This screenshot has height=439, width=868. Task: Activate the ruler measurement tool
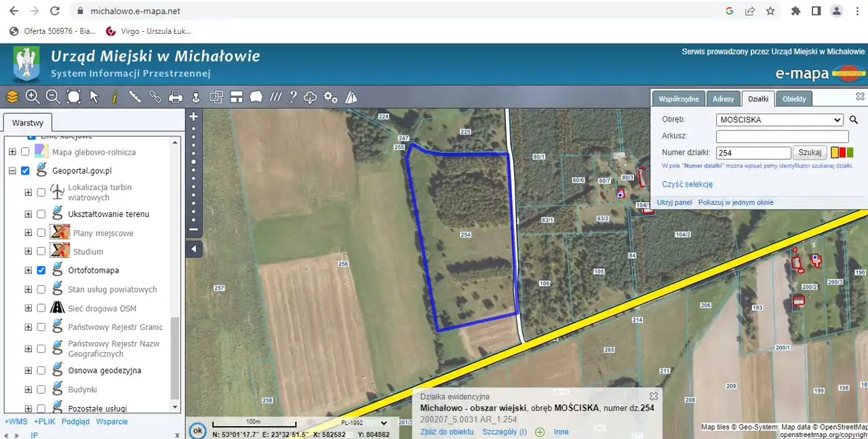[135, 96]
